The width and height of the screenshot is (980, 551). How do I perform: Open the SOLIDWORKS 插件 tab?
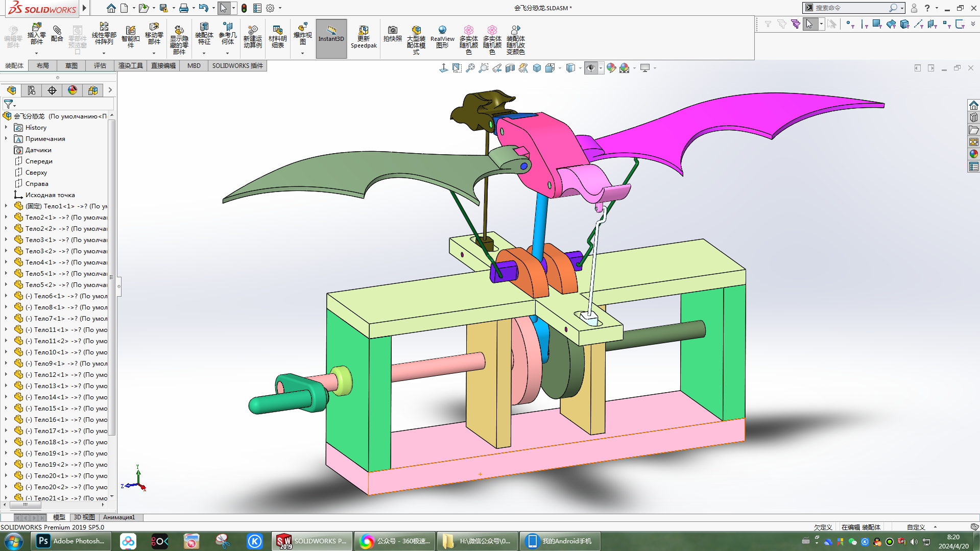point(237,65)
